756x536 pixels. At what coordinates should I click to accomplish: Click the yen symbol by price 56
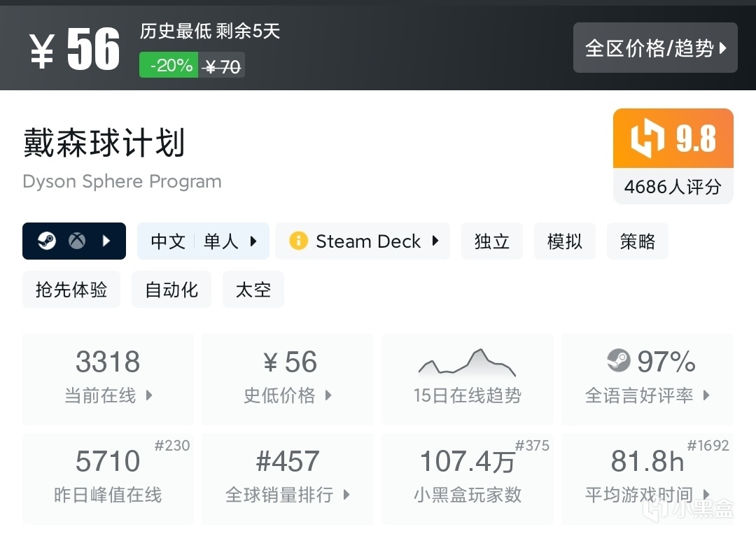tap(42, 50)
